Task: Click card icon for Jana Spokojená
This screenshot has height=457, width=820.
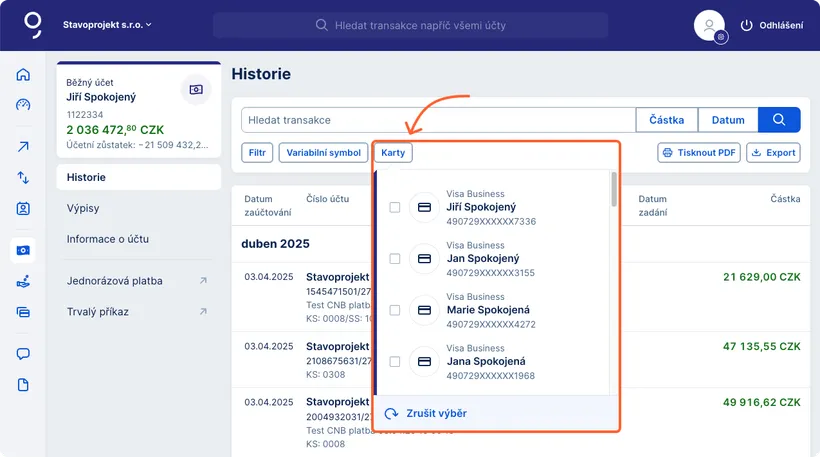Action: pyautogui.click(x=424, y=361)
